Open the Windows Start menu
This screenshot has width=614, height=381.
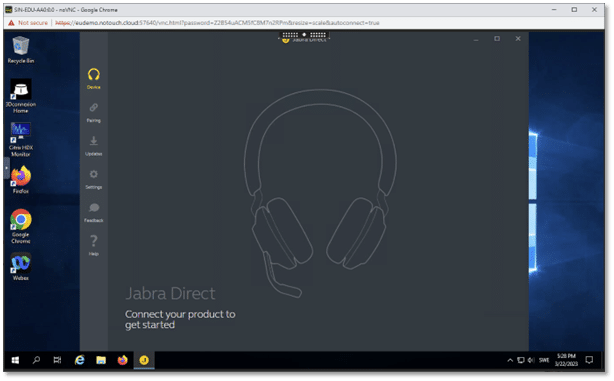point(15,361)
